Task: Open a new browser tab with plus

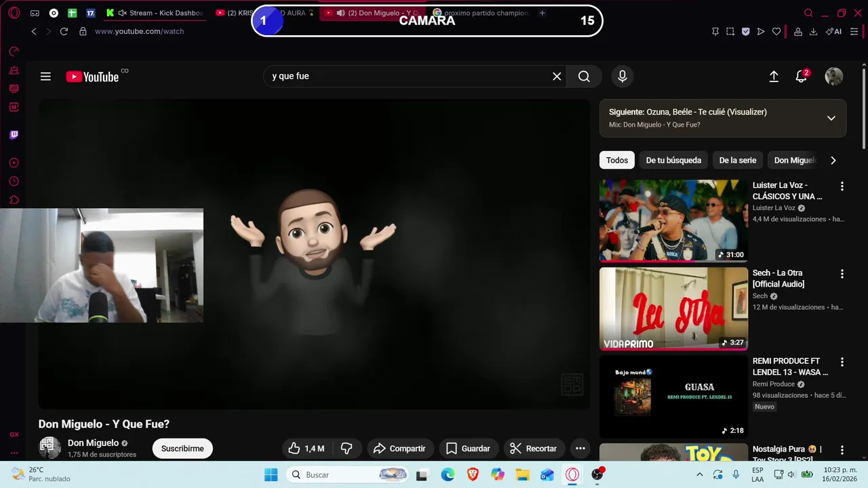Action: [x=542, y=13]
